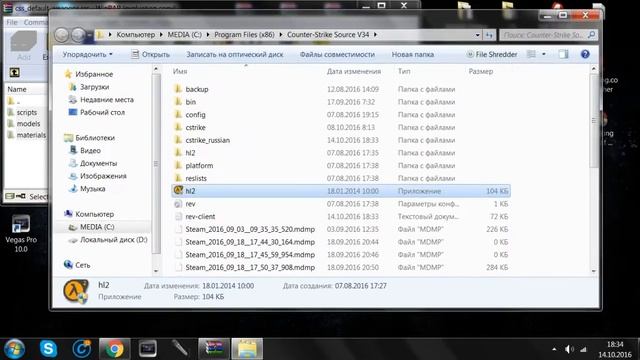The width and height of the screenshot is (640, 360).
Task: Expand arrow after Counter-Strike Source V34 breadcrumb
Action: click(x=375, y=35)
